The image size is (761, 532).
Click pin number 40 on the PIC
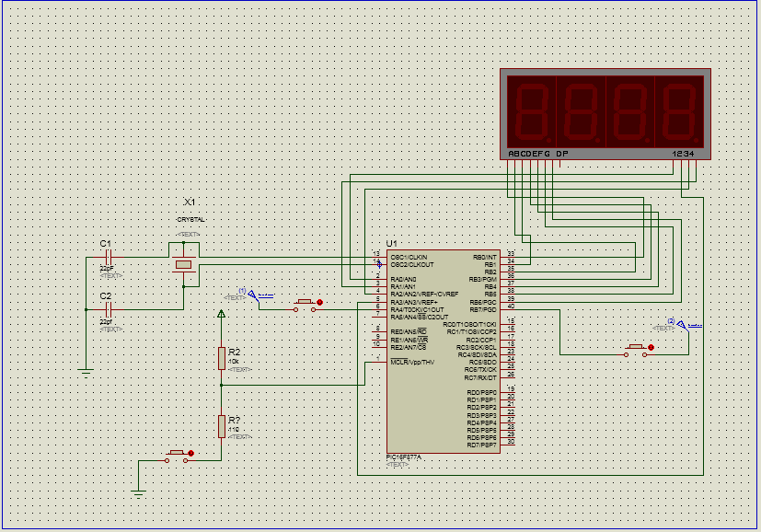click(511, 306)
